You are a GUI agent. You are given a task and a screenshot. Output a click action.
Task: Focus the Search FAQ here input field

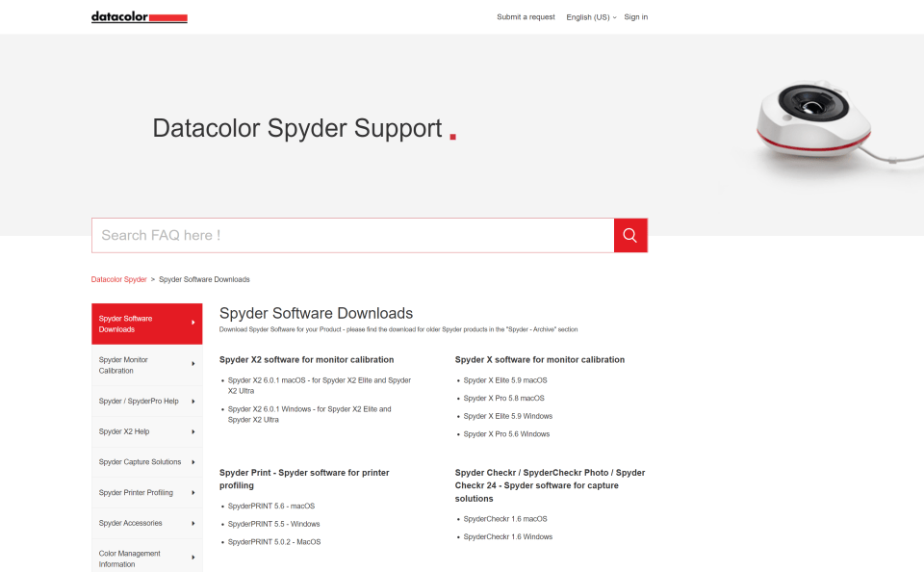[x=352, y=235]
